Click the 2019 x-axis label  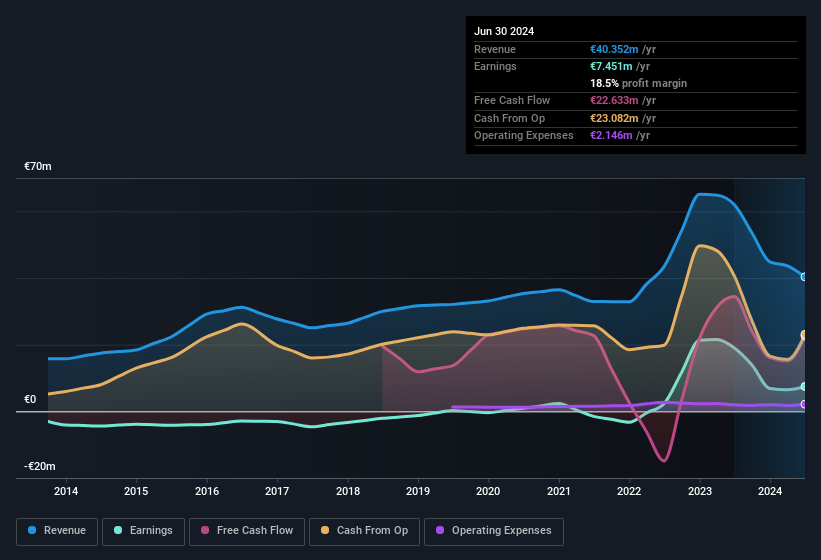(x=418, y=491)
